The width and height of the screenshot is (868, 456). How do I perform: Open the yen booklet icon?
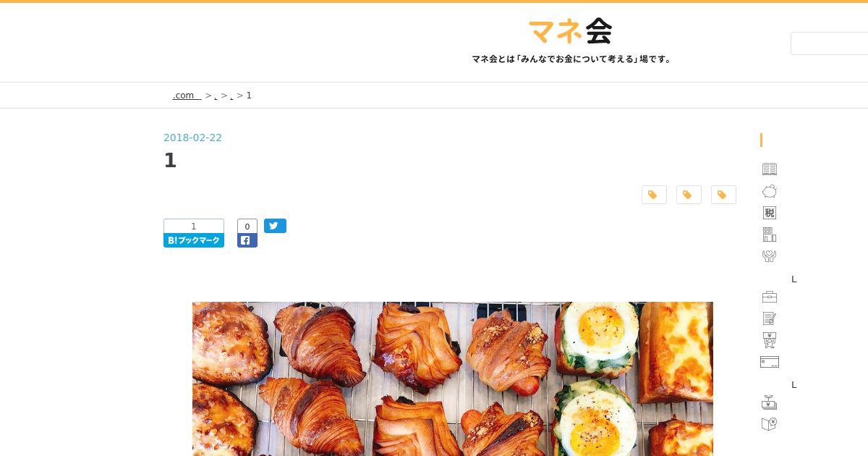coord(769,424)
